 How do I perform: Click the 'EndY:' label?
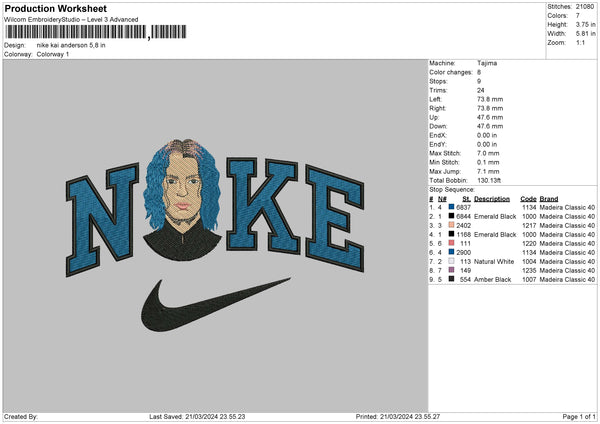tap(438, 144)
